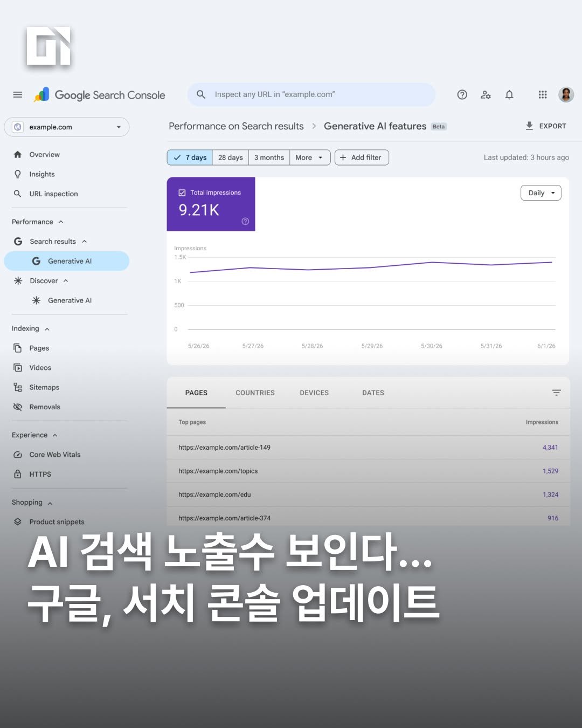Collapse the Shopping section

50,503
